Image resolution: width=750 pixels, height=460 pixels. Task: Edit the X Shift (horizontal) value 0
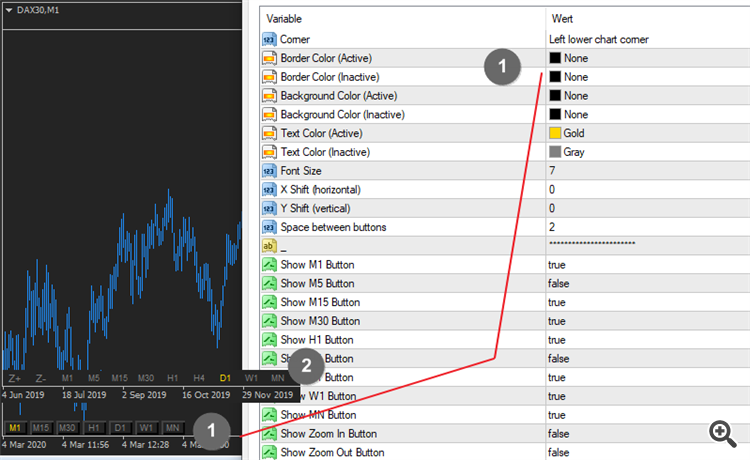pyautogui.click(x=552, y=190)
